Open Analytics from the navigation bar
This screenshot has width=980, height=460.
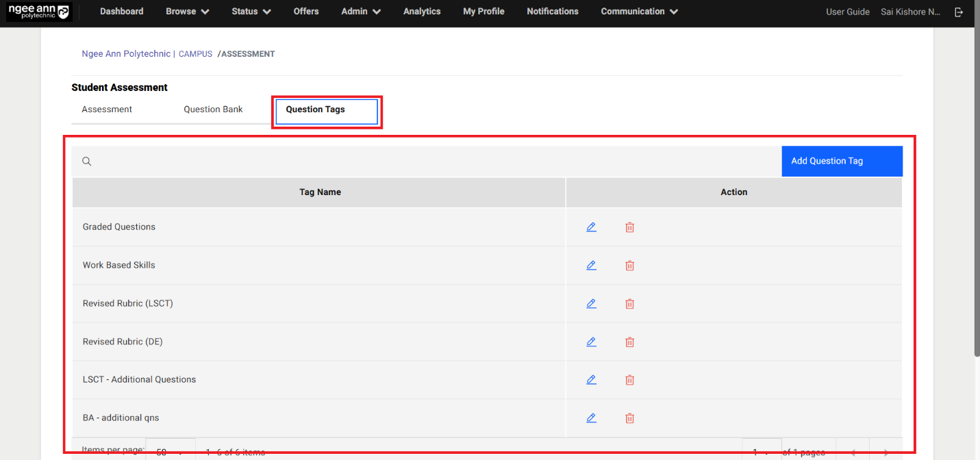click(x=422, y=12)
